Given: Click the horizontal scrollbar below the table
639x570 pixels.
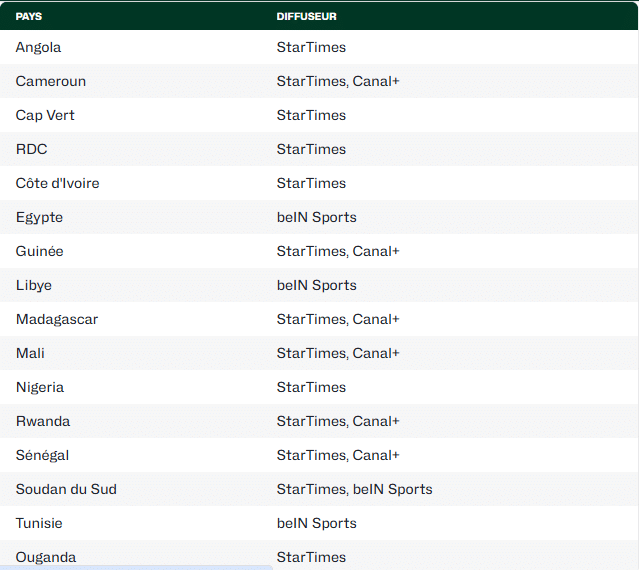Looking at the screenshot, I should coord(136,568).
